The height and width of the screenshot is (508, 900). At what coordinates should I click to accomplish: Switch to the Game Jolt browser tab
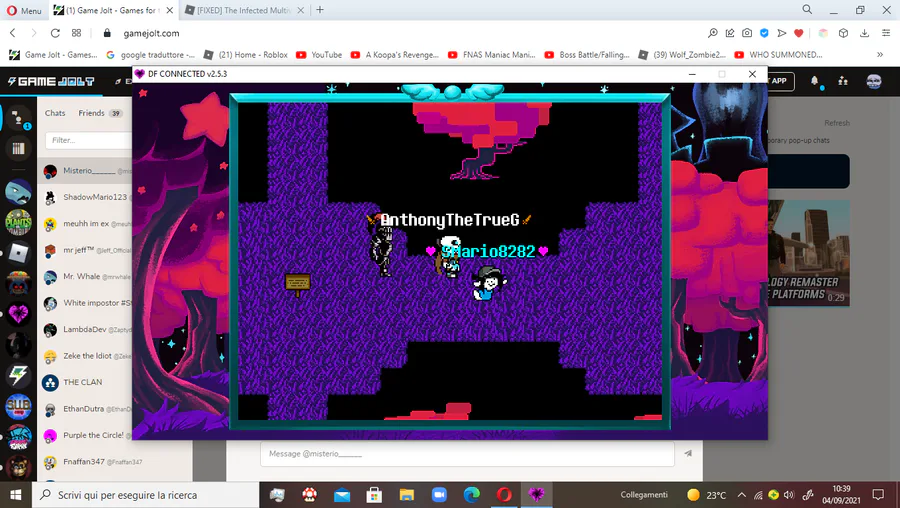point(114,10)
